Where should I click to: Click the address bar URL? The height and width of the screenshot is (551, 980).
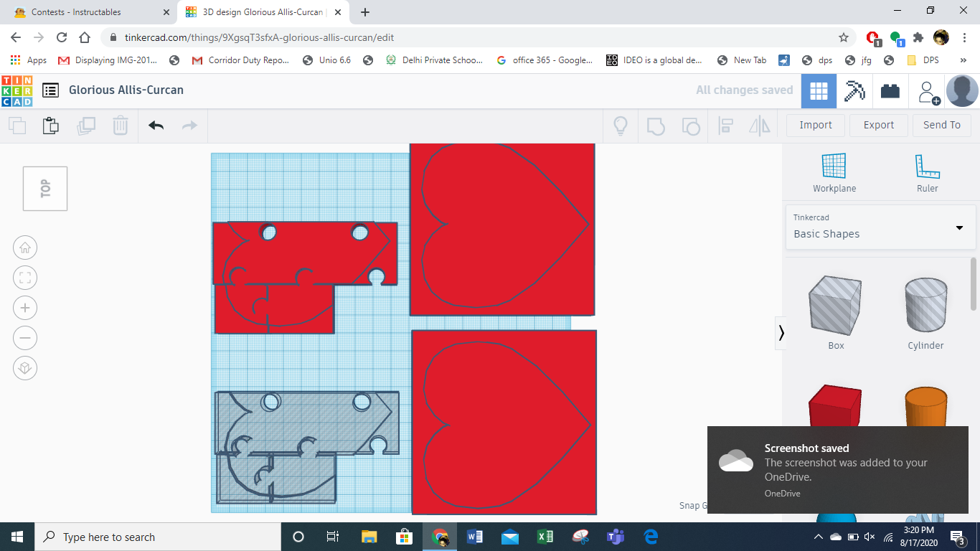259,37
